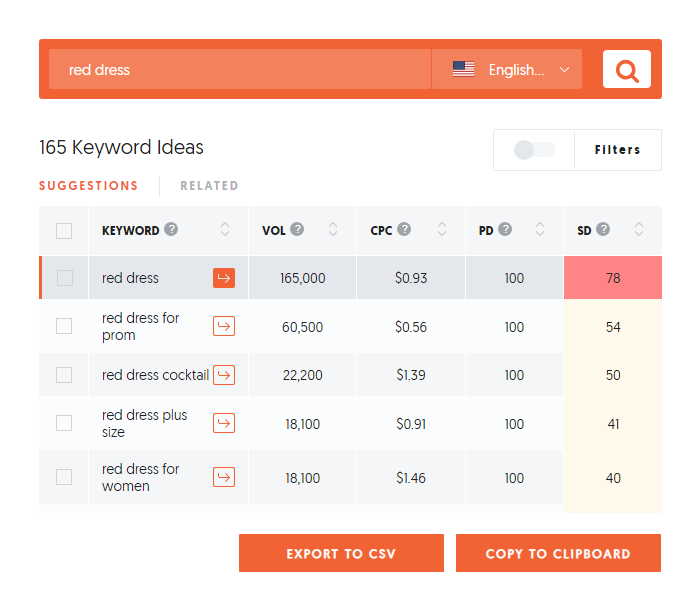Click the arrow icon next to 'red dress'

click(x=224, y=278)
